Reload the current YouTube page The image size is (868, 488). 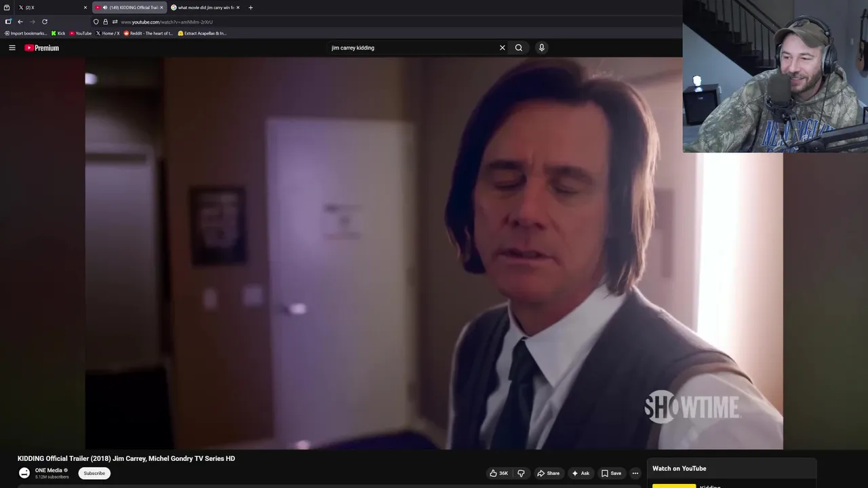pyautogui.click(x=45, y=22)
